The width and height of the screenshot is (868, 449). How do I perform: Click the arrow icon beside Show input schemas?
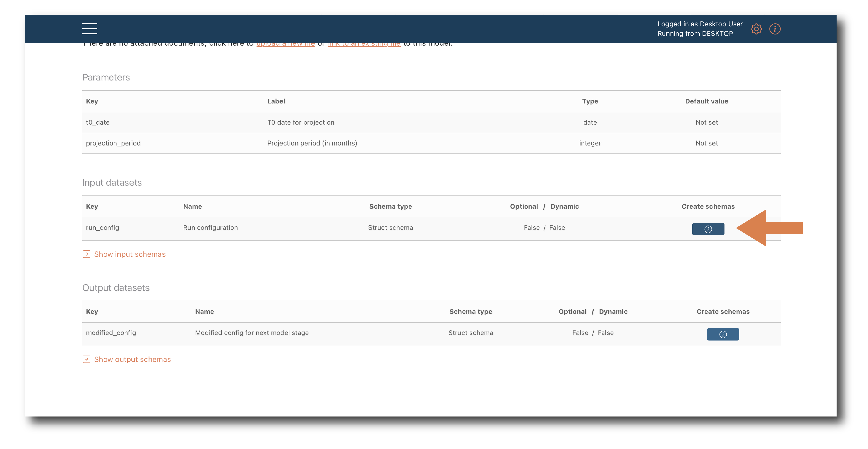86,254
